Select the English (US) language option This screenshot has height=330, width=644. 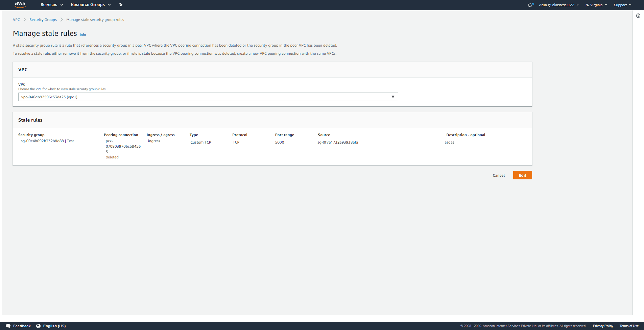(54, 326)
